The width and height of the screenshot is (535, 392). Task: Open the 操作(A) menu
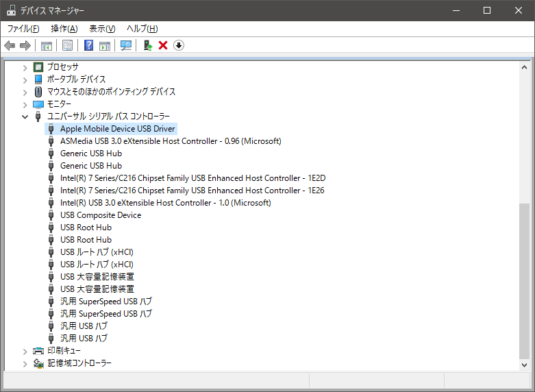click(x=64, y=29)
